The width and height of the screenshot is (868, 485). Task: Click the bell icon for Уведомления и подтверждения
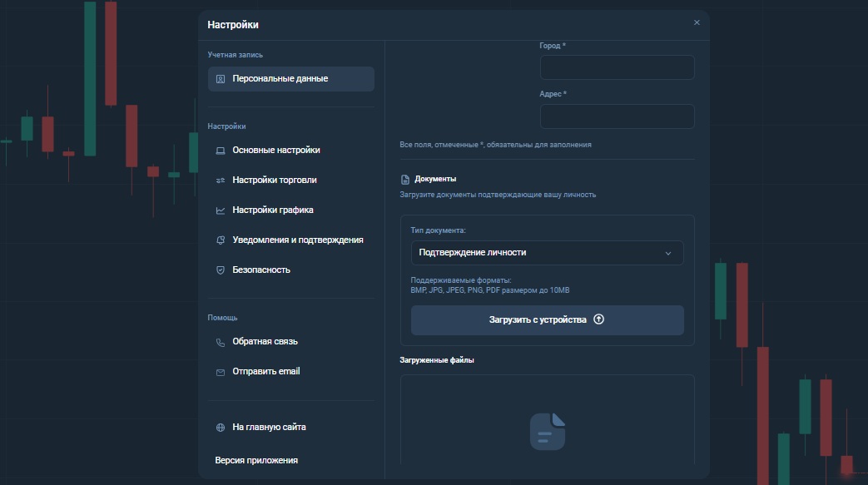pyautogui.click(x=219, y=240)
